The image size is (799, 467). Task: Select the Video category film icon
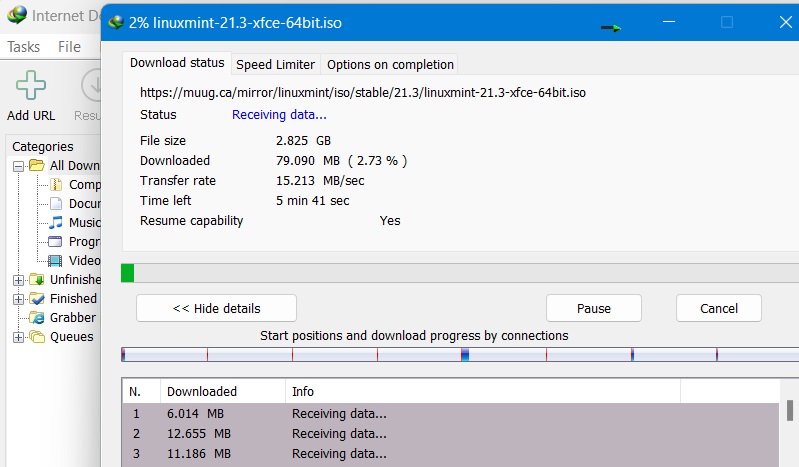point(55,261)
